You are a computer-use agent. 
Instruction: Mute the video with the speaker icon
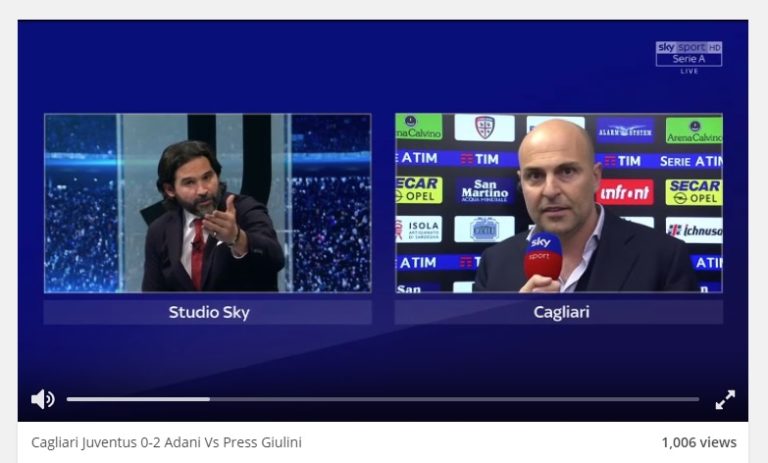tap(43, 399)
